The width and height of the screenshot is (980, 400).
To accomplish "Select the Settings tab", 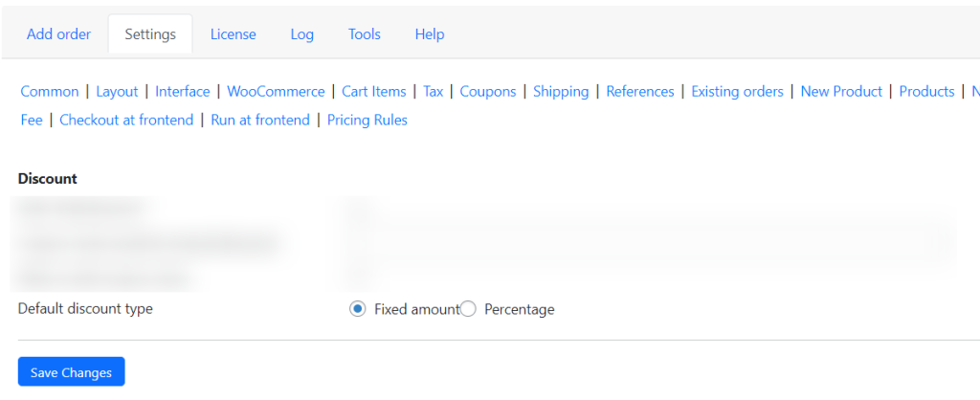I will (x=150, y=34).
